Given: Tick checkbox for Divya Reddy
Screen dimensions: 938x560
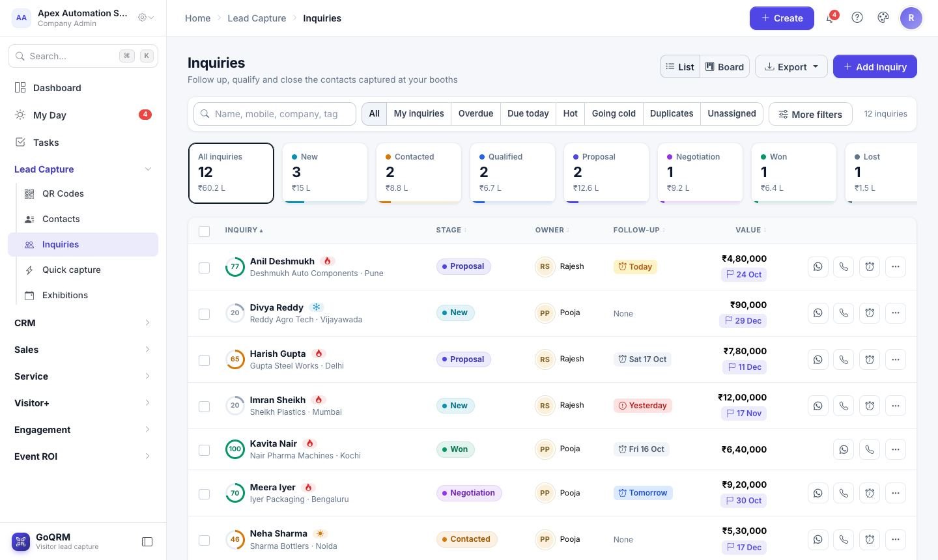Looking at the screenshot, I should (205, 314).
